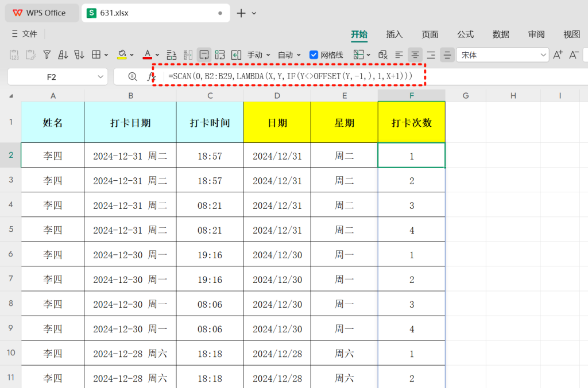
Task: Select cell D10 showing 2024/12/28
Action: click(277, 353)
